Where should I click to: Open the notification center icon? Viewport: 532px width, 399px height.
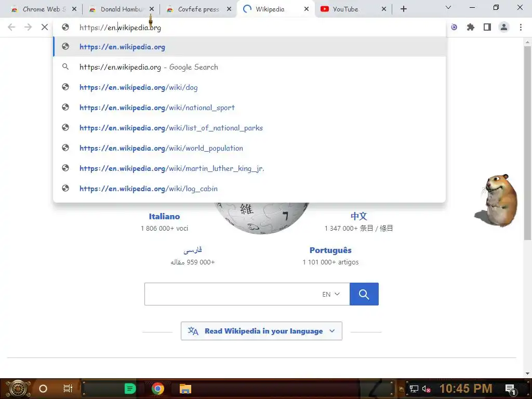[510, 389]
